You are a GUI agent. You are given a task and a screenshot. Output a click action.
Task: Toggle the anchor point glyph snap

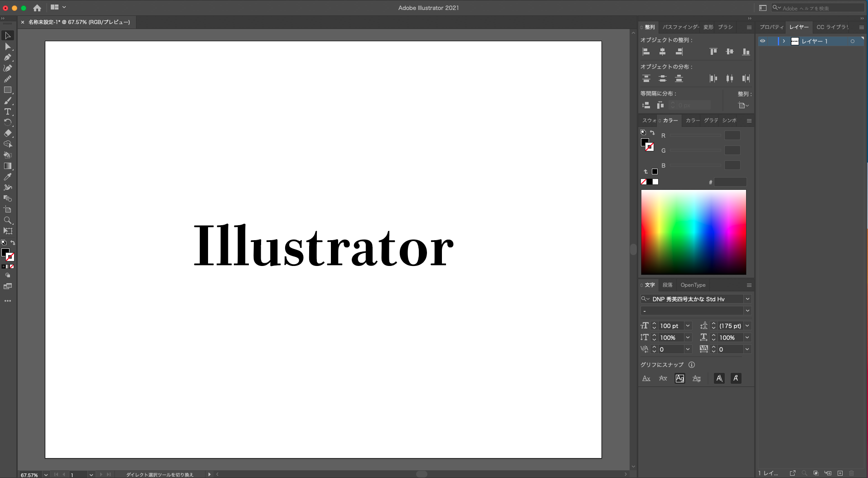point(736,378)
